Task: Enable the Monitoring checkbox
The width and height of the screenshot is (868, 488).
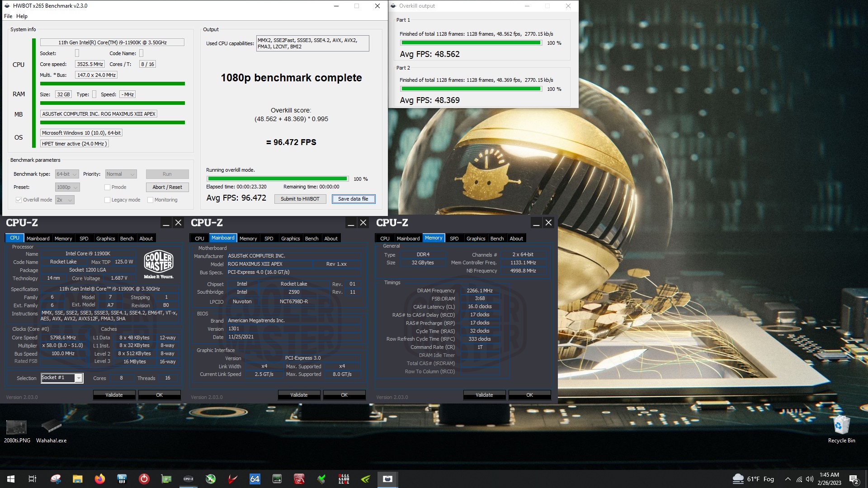Action: [x=150, y=200]
